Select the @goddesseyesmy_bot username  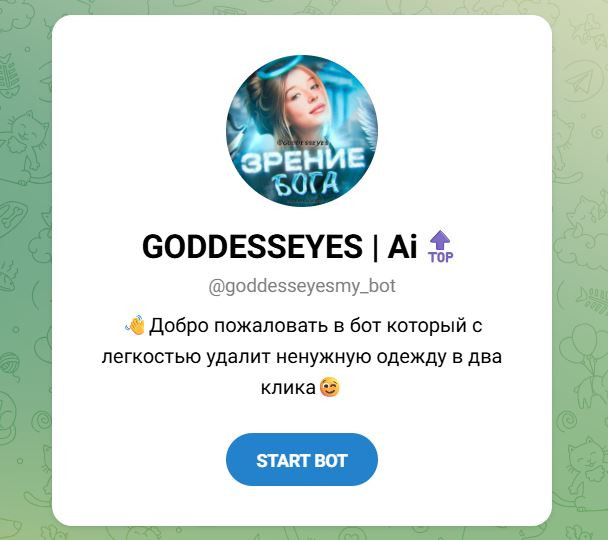pos(302,286)
